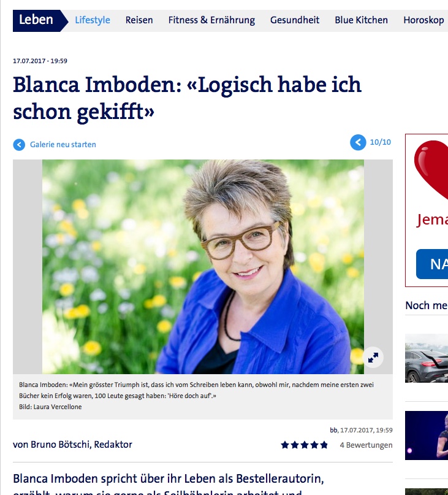Rate article with the fifth star
448x495 pixels.
point(324,445)
